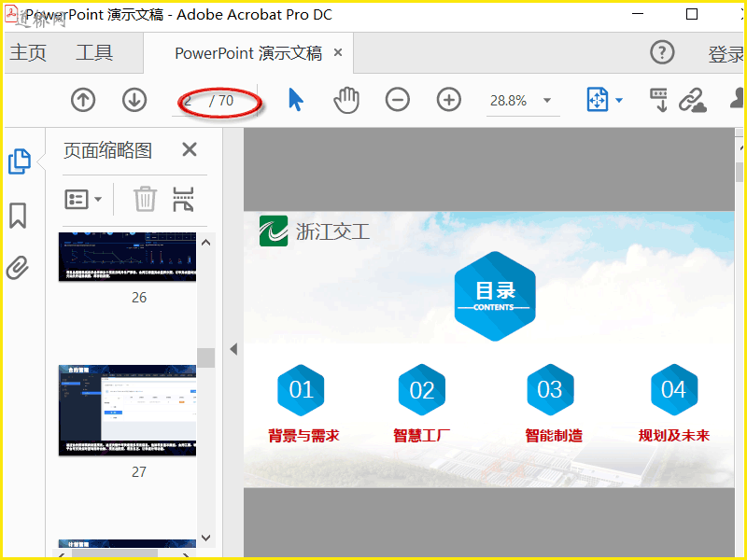Screen dimensions: 747x560
Task: Select page 27 thumbnail
Action: [x=127, y=411]
